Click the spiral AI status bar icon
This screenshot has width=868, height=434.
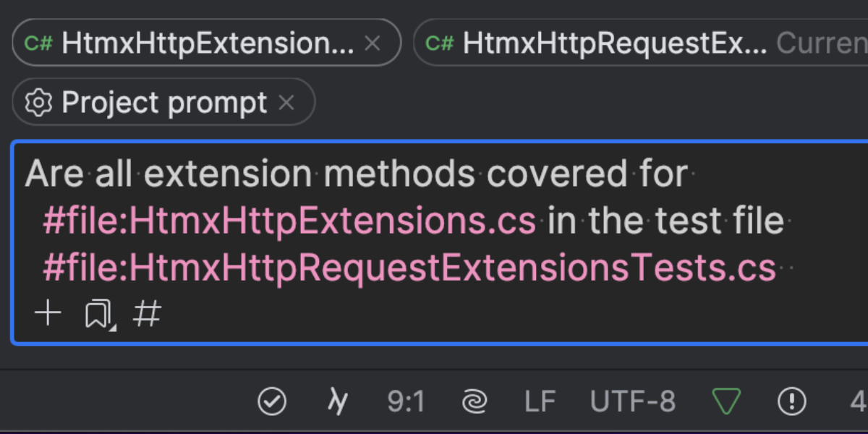[x=474, y=401]
